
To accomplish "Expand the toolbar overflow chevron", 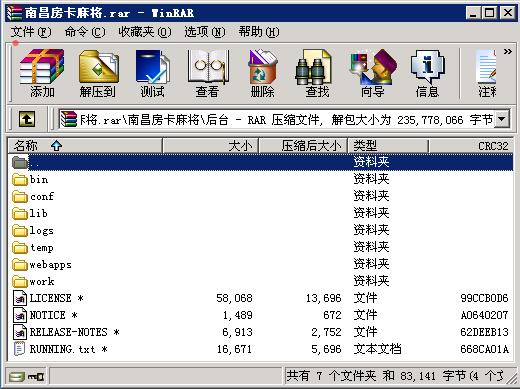I will (x=508, y=52).
